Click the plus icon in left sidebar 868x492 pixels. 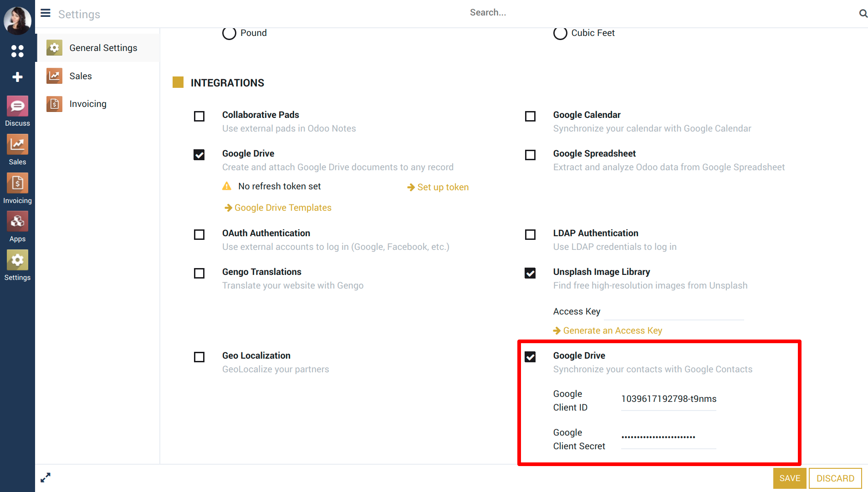coord(17,77)
